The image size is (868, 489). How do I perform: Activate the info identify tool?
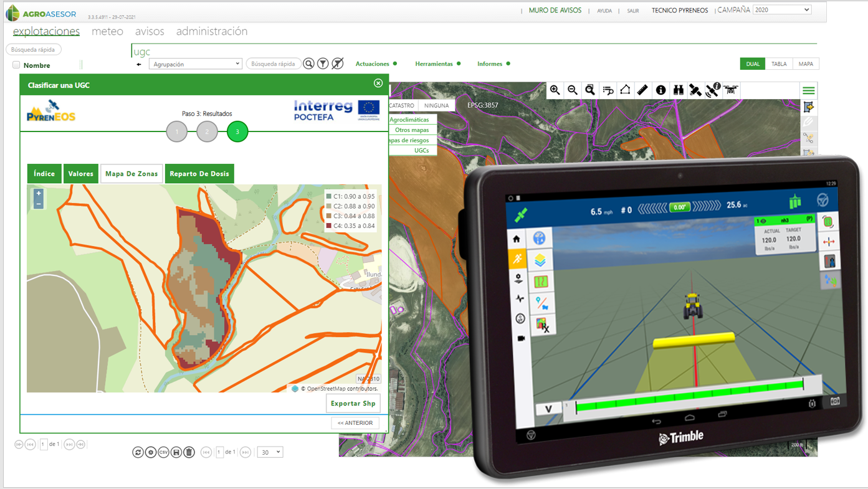(661, 90)
